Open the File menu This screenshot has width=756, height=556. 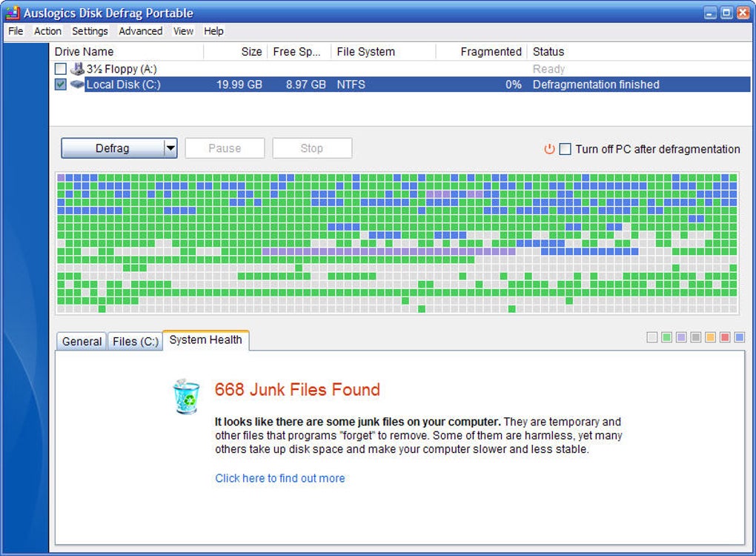tap(16, 31)
